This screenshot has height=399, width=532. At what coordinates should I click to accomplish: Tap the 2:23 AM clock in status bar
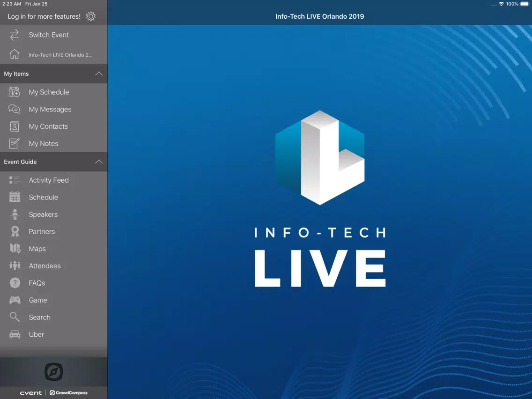[x=12, y=4]
